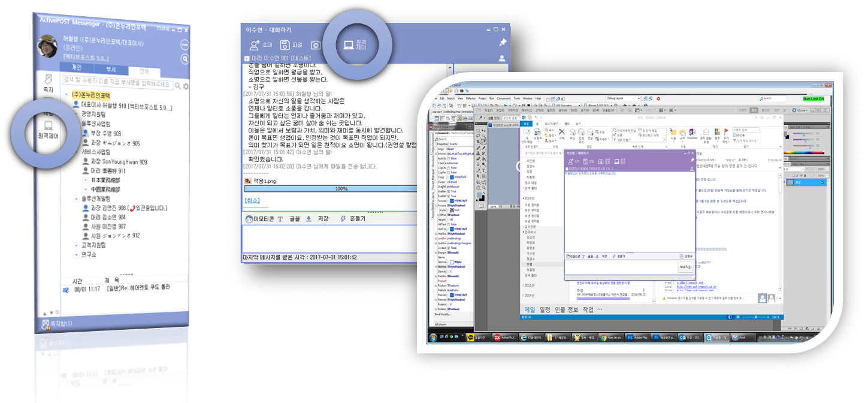Click the camera capture icon in chat toolbar
Viewport: 868px width, 403px height.
(x=316, y=45)
